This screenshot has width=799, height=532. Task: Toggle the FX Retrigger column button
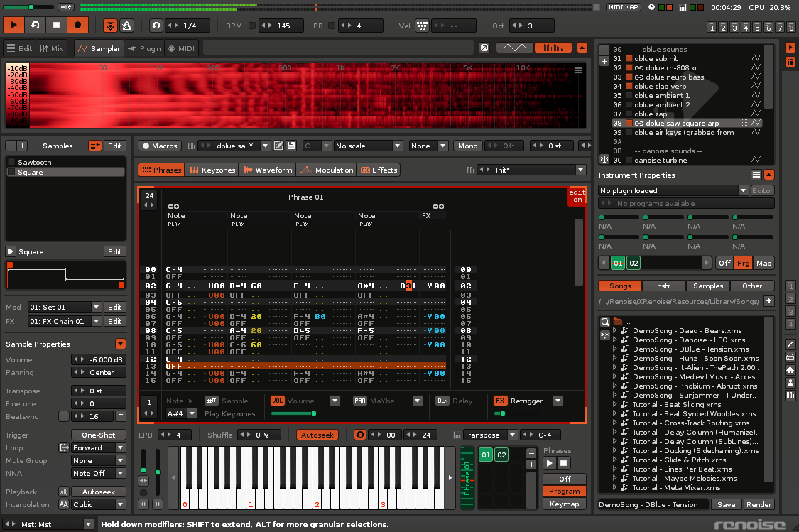501,401
